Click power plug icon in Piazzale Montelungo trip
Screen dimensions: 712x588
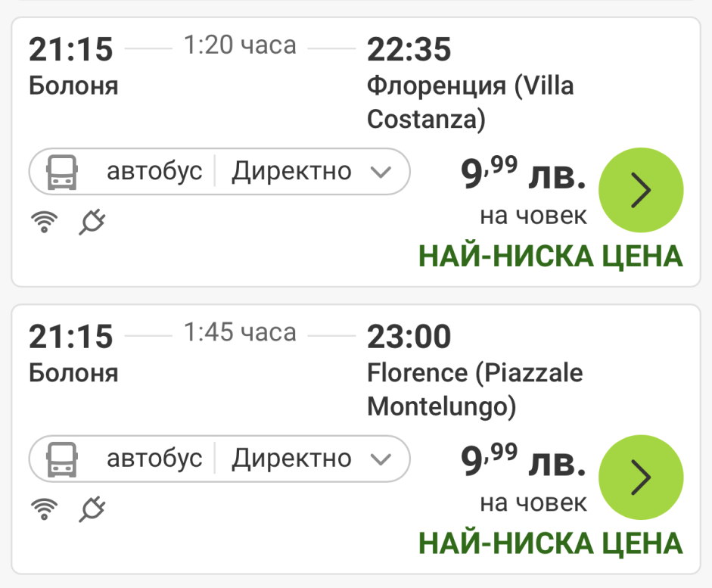92,509
